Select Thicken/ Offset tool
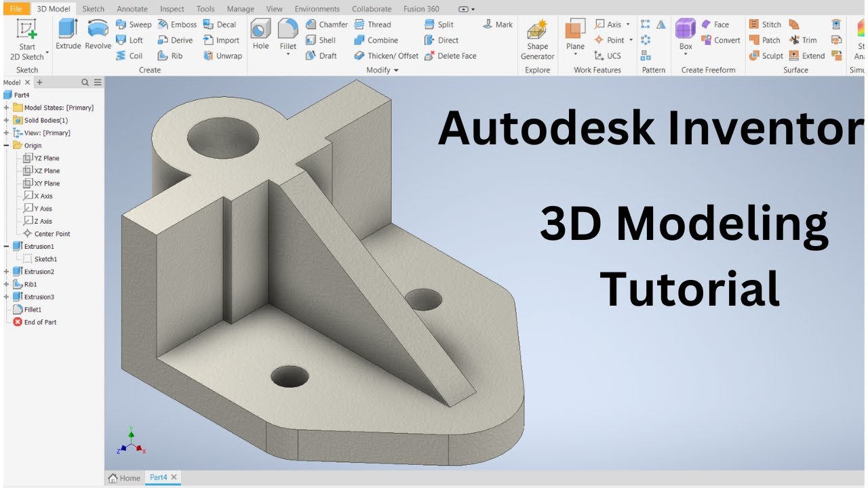The width and height of the screenshot is (868, 488). [386, 56]
